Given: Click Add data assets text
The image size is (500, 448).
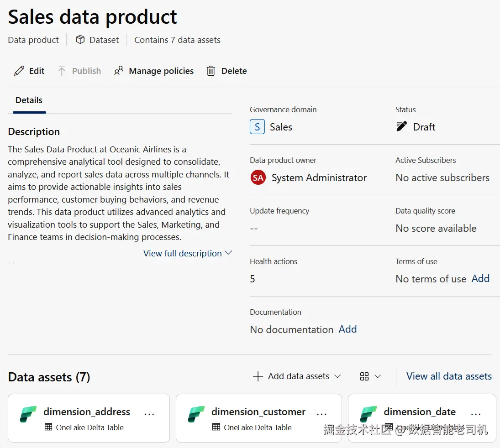Looking at the screenshot, I should tap(299, 376).
